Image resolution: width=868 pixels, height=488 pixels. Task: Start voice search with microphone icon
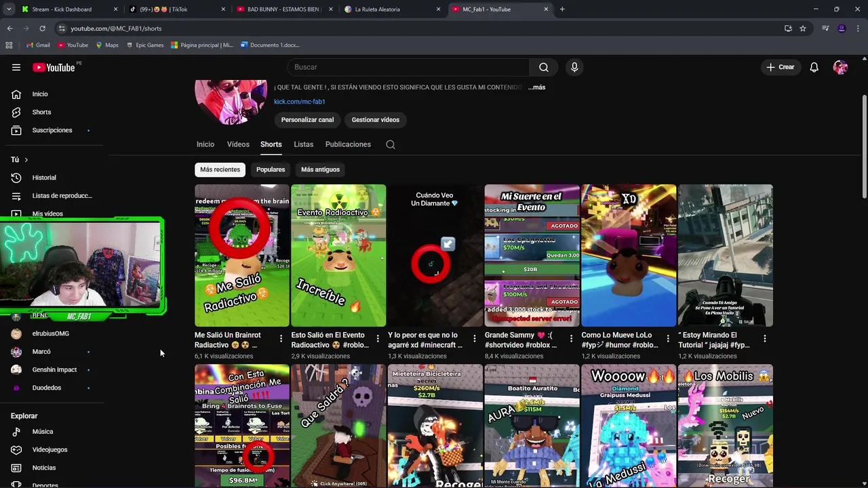(574, 67)
